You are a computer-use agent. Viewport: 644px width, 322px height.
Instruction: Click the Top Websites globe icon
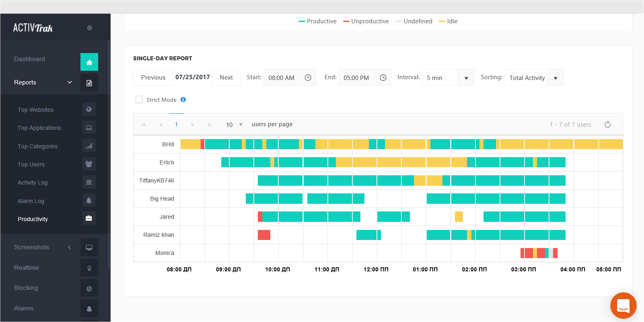pyautogui.click(x=89, y=109)
